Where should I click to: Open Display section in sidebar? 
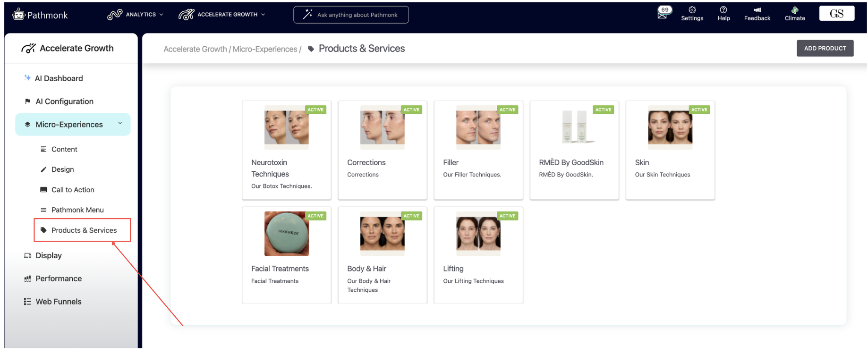click(49, 255)
